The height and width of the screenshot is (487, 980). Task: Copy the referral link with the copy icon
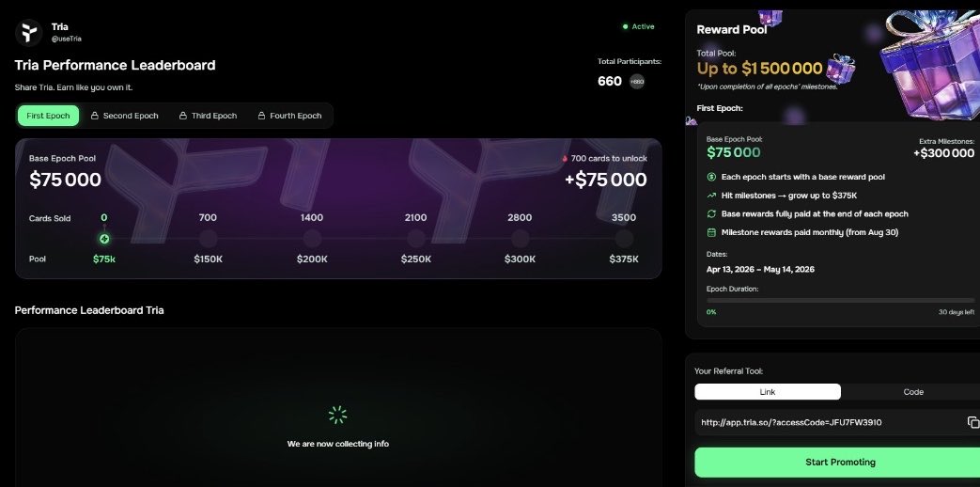click(x=972, y=422)
